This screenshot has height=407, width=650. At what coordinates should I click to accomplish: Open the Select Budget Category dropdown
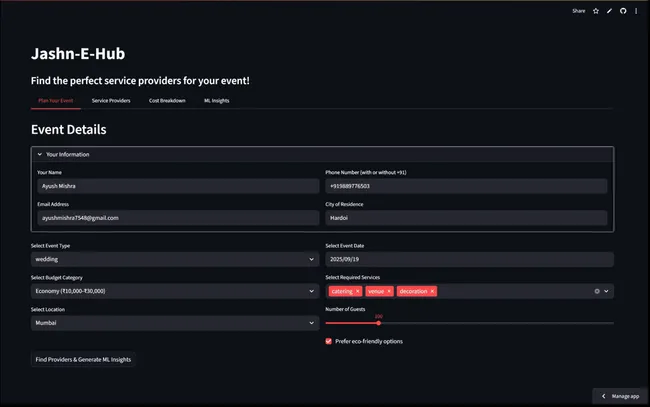175,291
